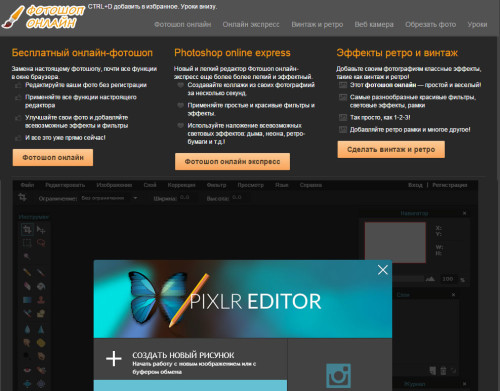Open the Справка menu
Screen dimensions: 500x391
coord(311,185)
